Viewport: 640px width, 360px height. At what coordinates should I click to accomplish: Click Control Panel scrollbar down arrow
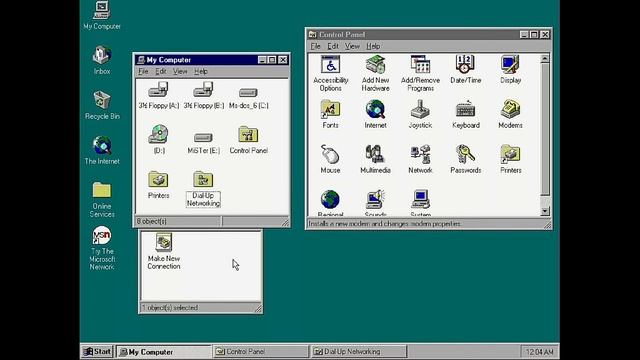pos(545,211)
